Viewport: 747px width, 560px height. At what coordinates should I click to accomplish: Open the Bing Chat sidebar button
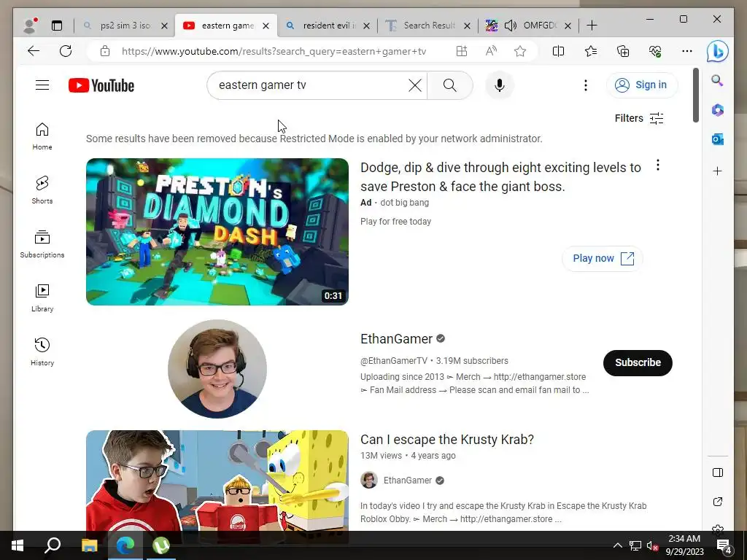[718, 52]
